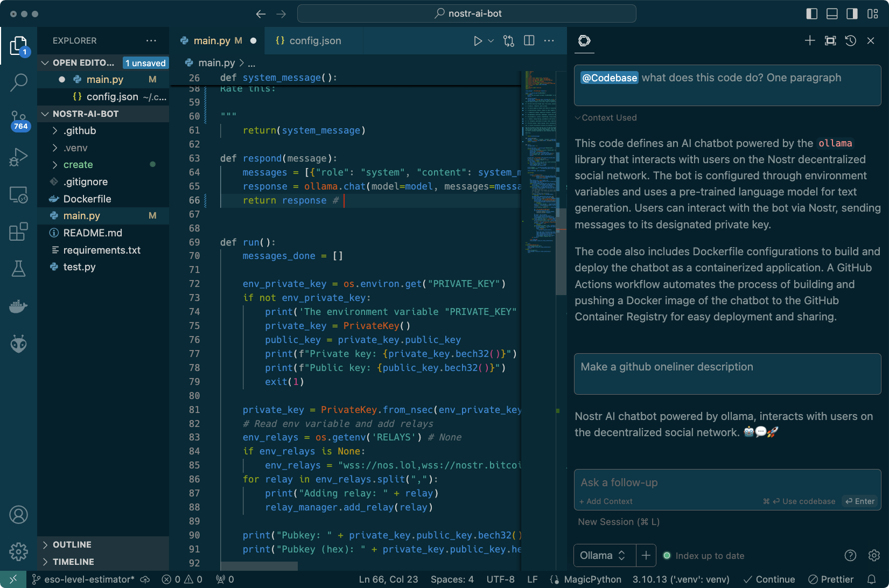Open Accounts icon in activity bar

[18, 515]
